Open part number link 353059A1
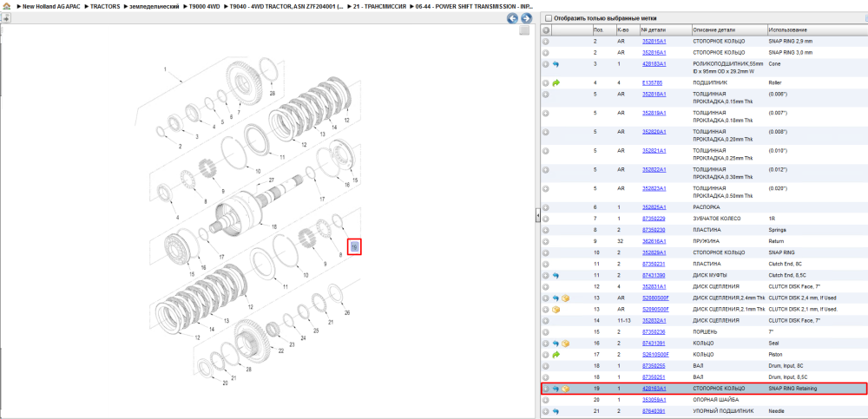The height and width of the screenshot is (419, 868). tap(654, 400)
